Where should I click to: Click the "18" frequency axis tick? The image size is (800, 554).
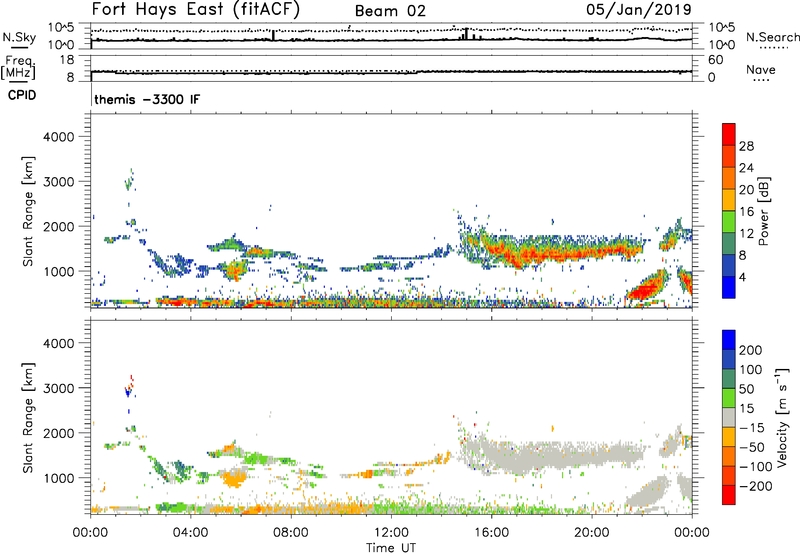coord(67,60)
